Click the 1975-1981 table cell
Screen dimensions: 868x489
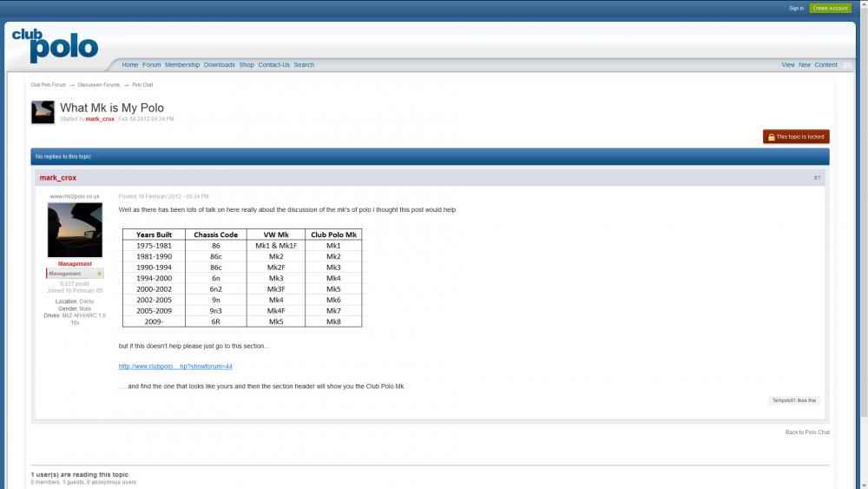[x=154, y=246]
